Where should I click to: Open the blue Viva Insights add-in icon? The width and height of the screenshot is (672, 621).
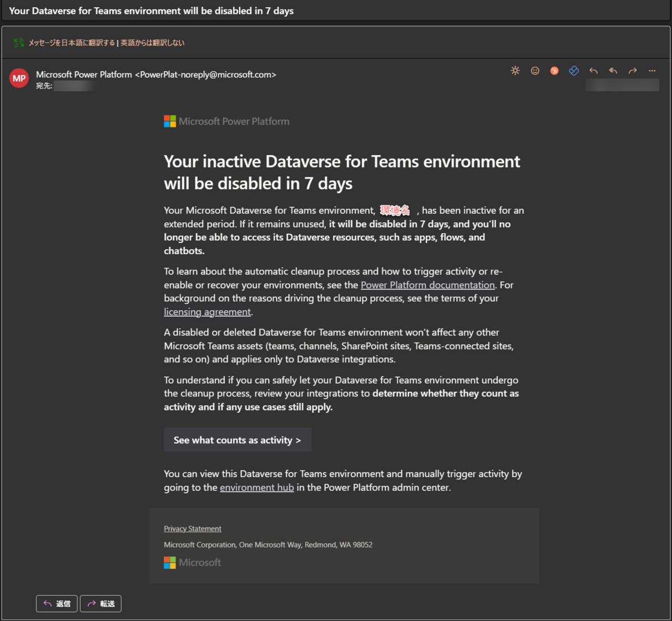coord(573,71)
